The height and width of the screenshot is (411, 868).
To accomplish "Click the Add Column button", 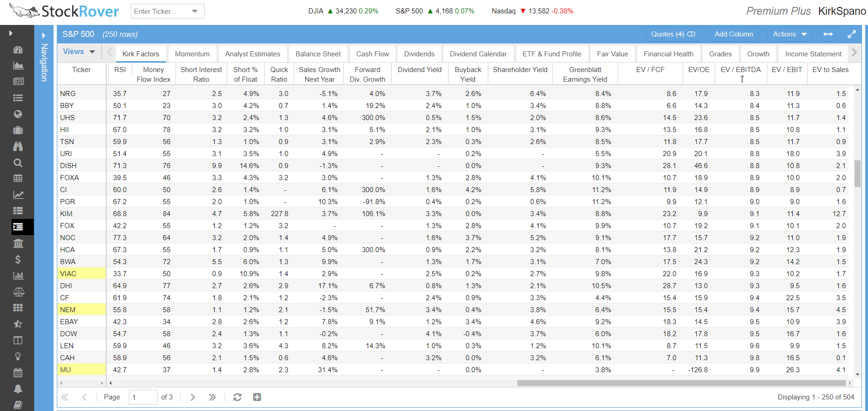I will (734, 34).
